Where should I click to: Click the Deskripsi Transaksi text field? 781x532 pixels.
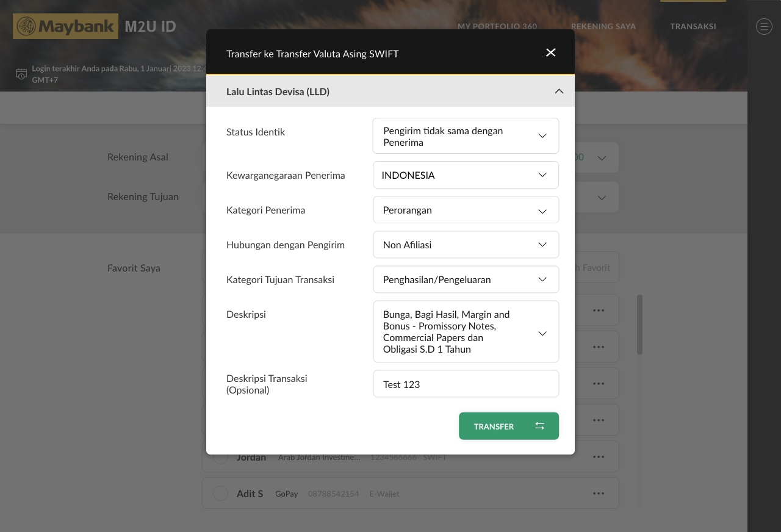tap(466, 384)
